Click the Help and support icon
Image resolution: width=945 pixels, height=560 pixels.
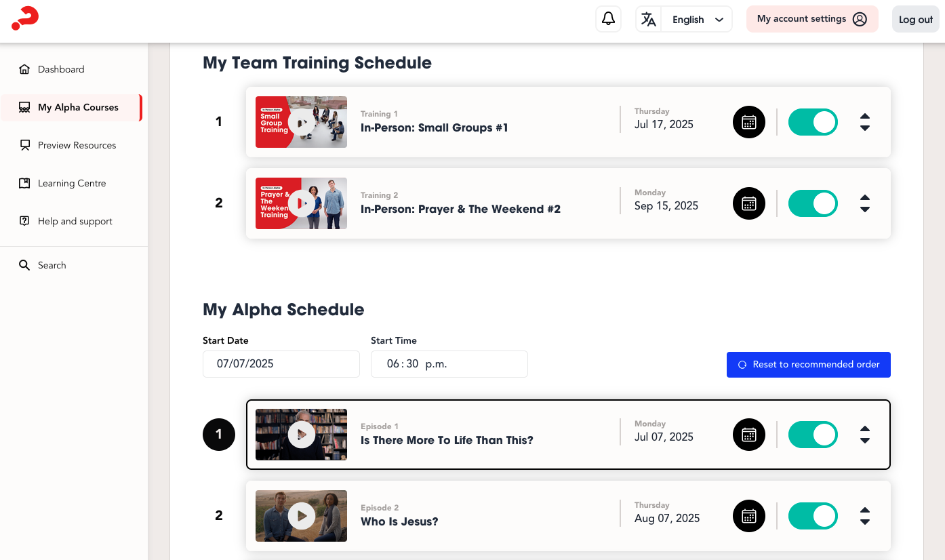point(24,220)
